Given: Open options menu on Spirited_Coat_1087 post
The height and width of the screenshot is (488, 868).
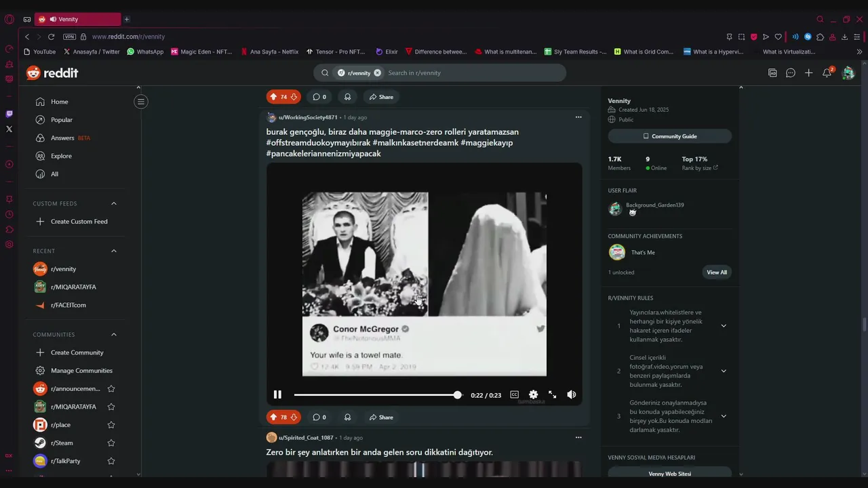Looking at the screenshot, I should tap(578, 437).
